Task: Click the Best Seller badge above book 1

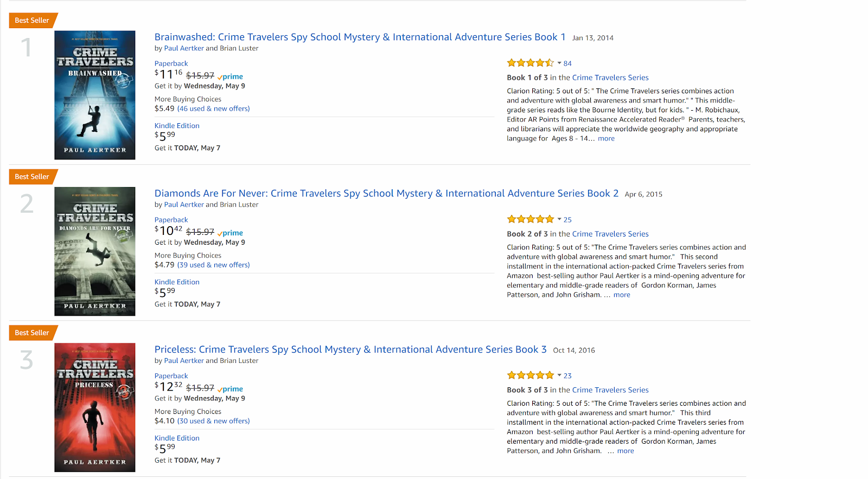Action: (x=32, y=21)
